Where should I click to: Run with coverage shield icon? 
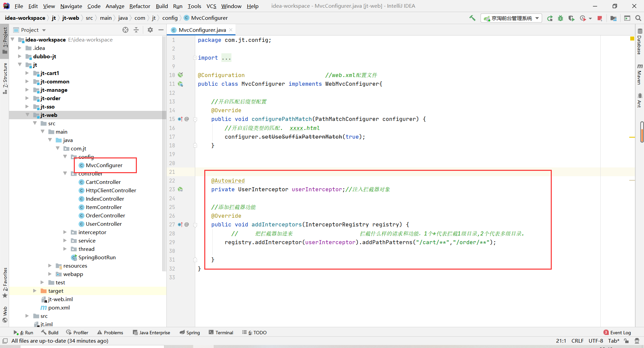(571, 18)
